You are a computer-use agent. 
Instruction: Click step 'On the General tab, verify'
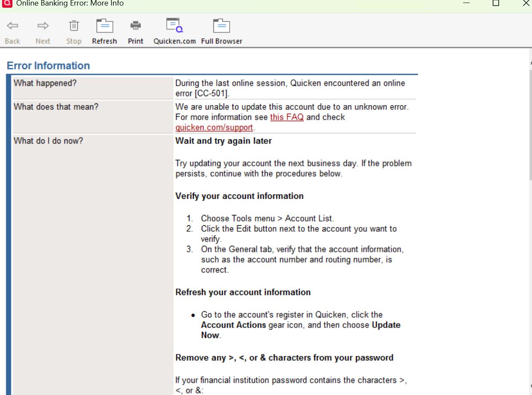[x=303, y=259]
